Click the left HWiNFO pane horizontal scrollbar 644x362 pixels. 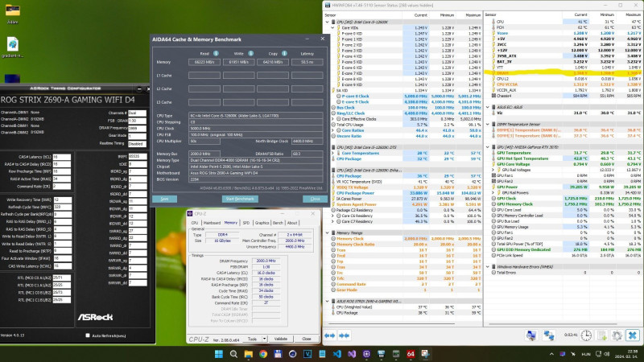tap(390, 324)
